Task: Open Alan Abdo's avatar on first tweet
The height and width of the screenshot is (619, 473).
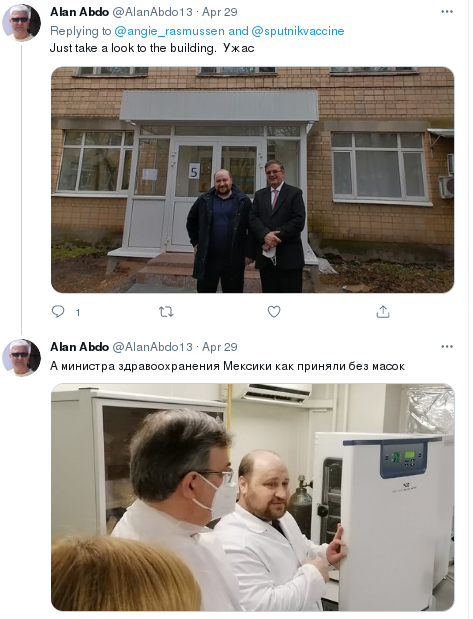Action: [x=21, y=22]
